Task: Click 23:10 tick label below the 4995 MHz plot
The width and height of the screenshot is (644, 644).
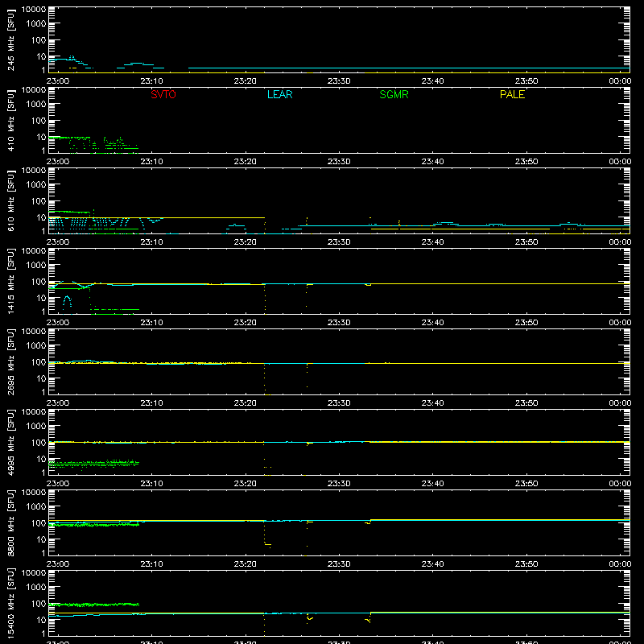Action: pyautogui.click(x=151, y=484)
